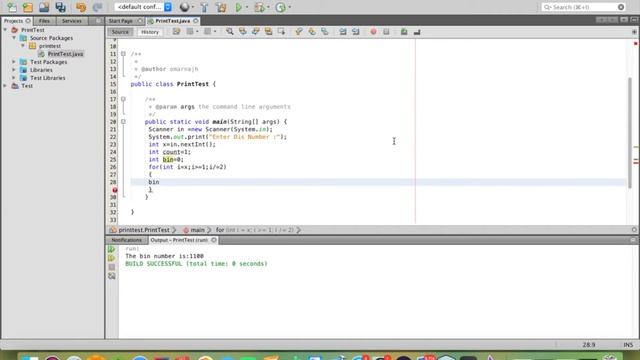Open the Start Page tab
Image resolution: width=640 pixels, height=360 pixels.
click(120, 21)
